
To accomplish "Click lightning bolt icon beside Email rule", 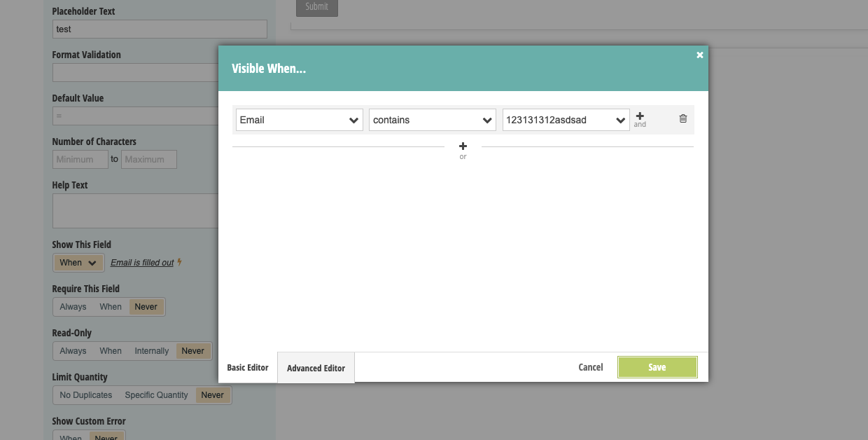I will click(180, 263).
